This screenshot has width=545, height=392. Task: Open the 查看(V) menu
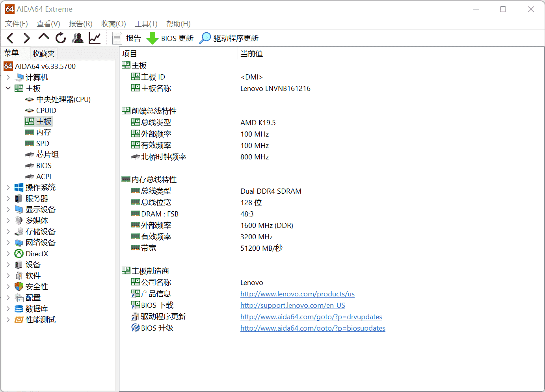tap(48, 24)
